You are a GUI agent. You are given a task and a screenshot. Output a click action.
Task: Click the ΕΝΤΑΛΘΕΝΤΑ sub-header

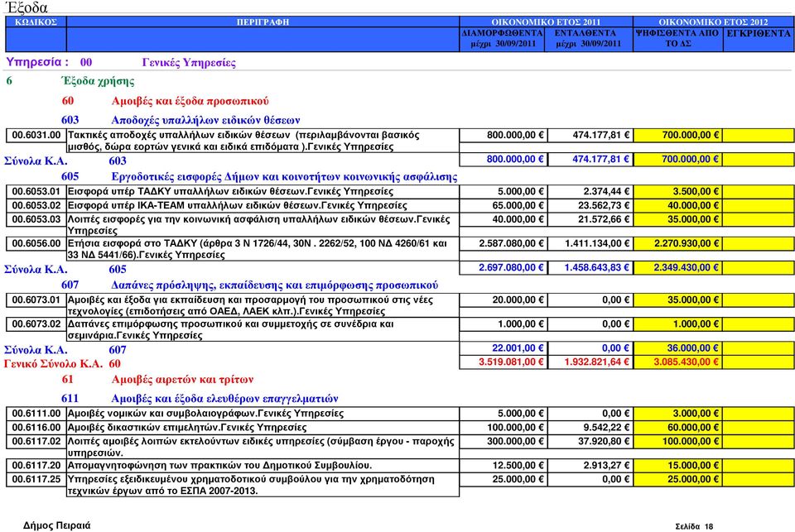589,39
